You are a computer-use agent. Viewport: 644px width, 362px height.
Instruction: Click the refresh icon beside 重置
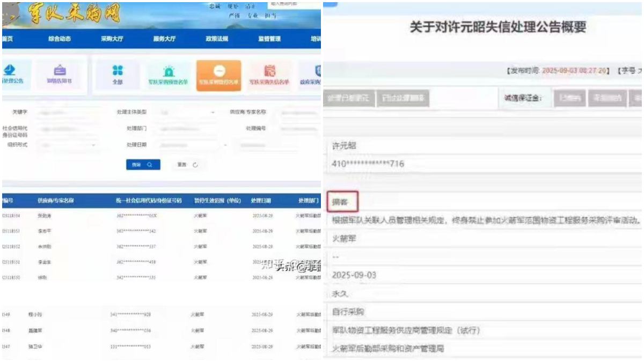[195, 165]
